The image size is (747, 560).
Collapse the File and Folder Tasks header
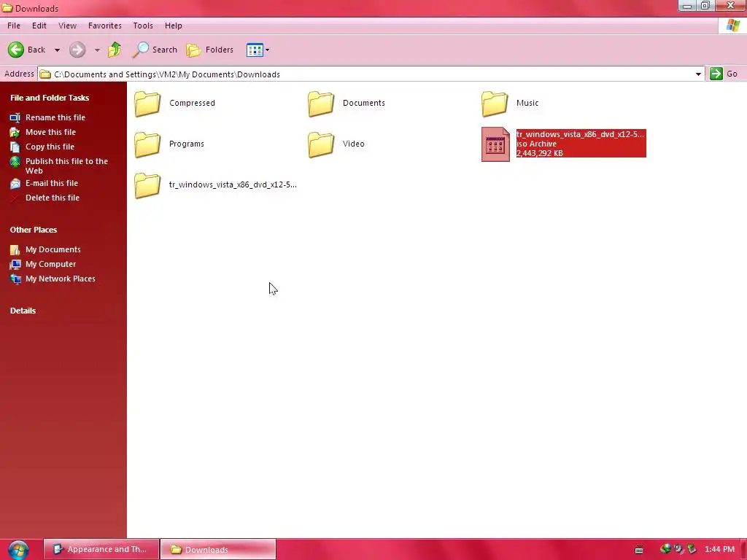50,98
